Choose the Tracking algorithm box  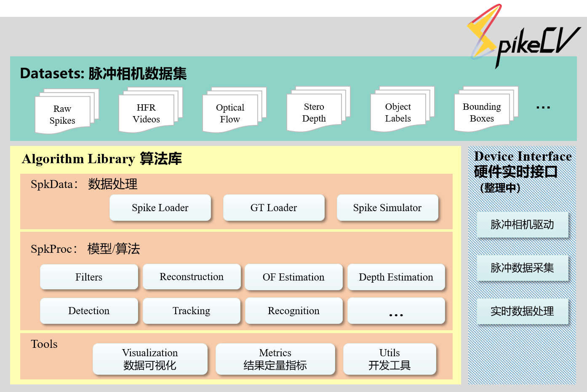pos(192,311)
